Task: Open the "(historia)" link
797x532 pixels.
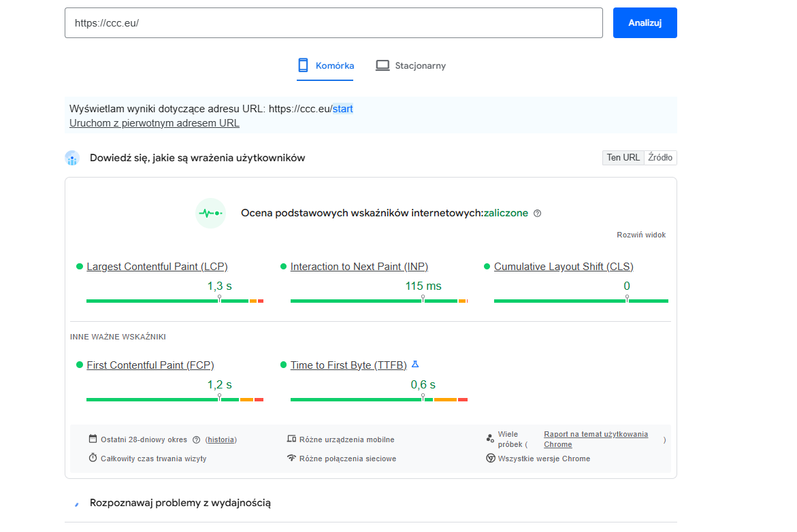Action: 221,439
